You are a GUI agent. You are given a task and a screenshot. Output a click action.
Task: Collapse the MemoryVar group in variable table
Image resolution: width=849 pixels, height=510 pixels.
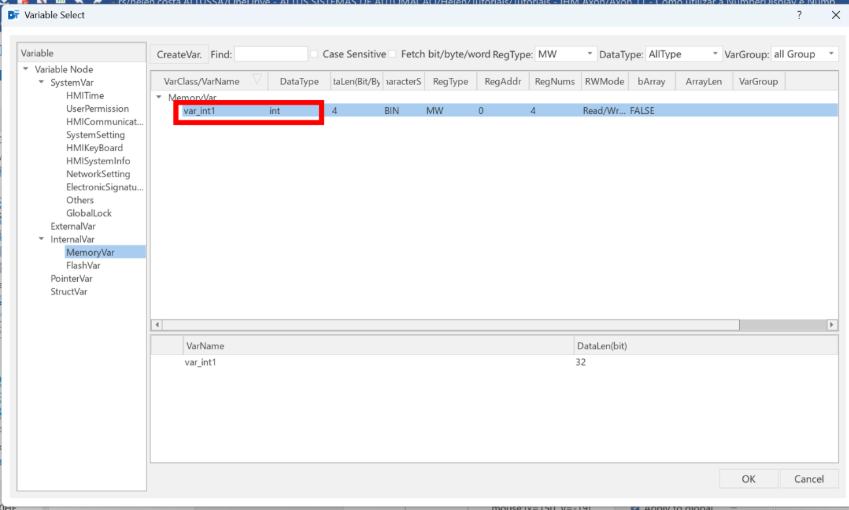pyautogui.click(x=159, y=97)
